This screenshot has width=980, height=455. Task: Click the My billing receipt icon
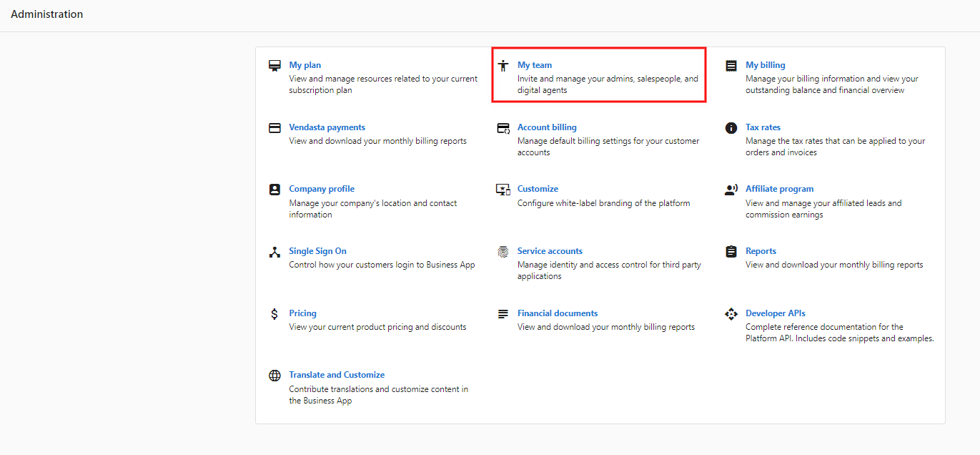[x=731, y=66]
